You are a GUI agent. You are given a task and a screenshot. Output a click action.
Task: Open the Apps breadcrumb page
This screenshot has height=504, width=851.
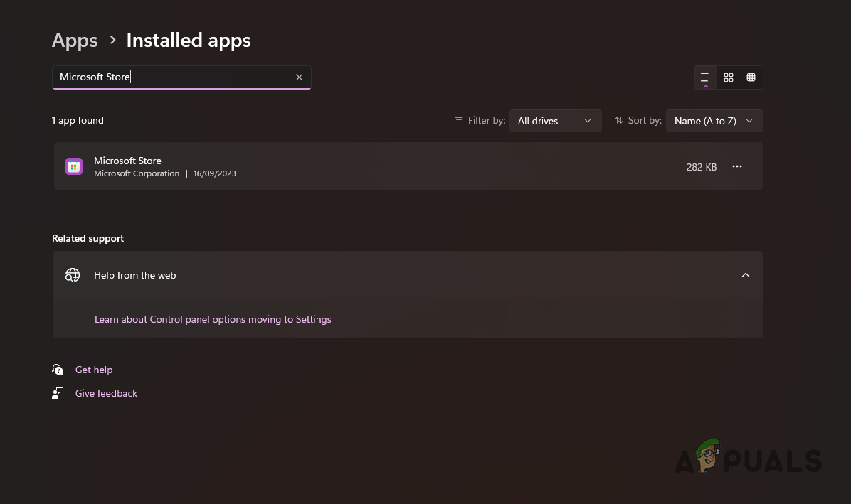pos(74,40)
